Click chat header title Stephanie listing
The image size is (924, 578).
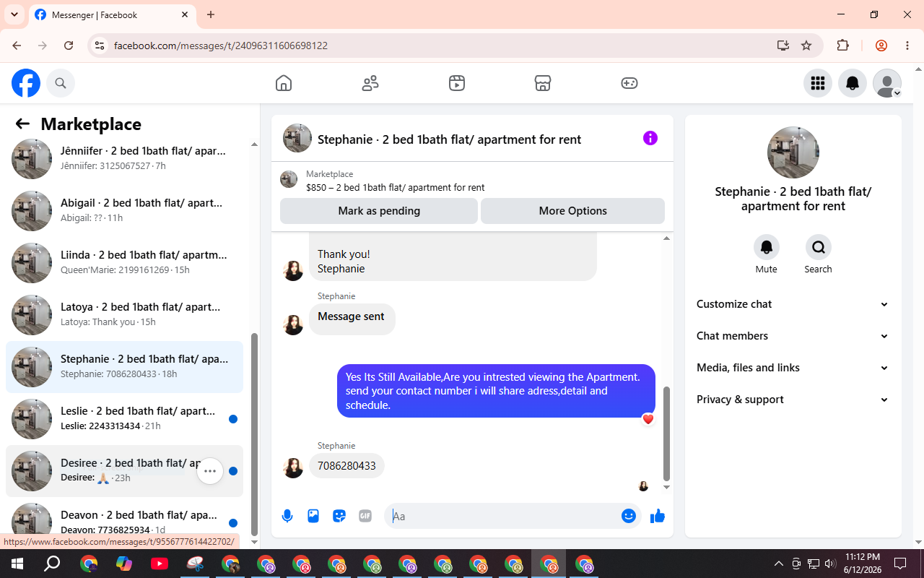(449, 139)
